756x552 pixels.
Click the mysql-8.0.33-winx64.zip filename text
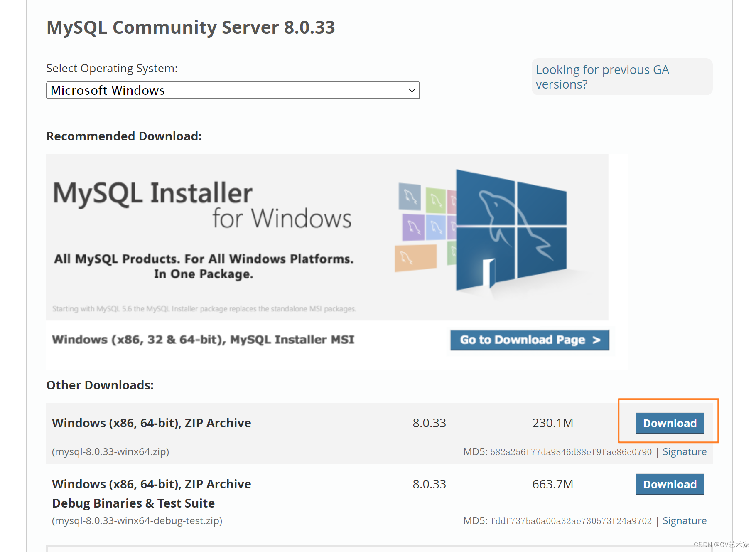tap(110, 452)
